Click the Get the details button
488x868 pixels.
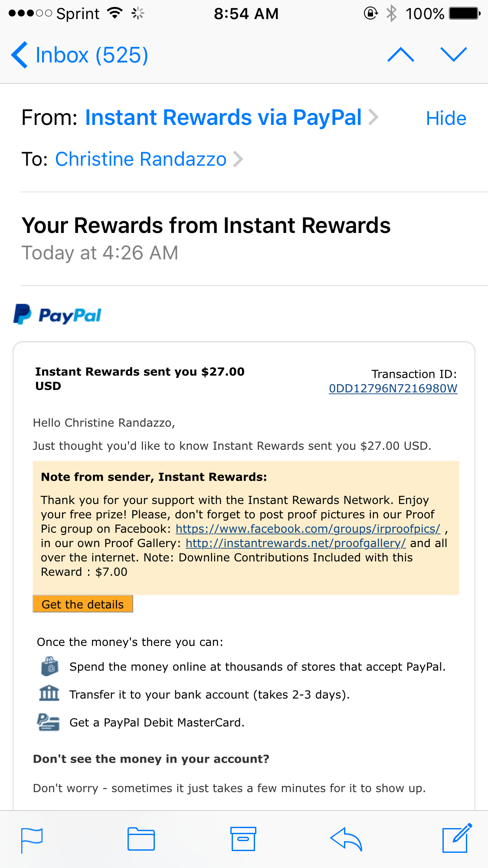[x=83, y=604]
